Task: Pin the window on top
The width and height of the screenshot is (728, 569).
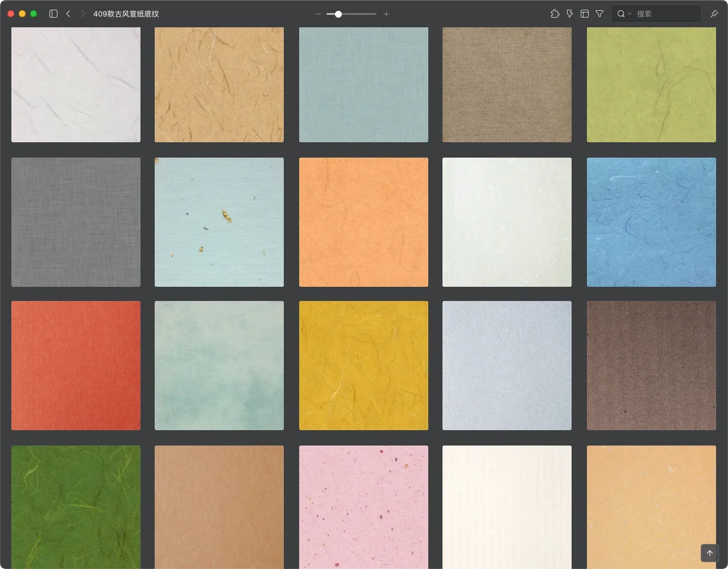Action: coord(714,14)
